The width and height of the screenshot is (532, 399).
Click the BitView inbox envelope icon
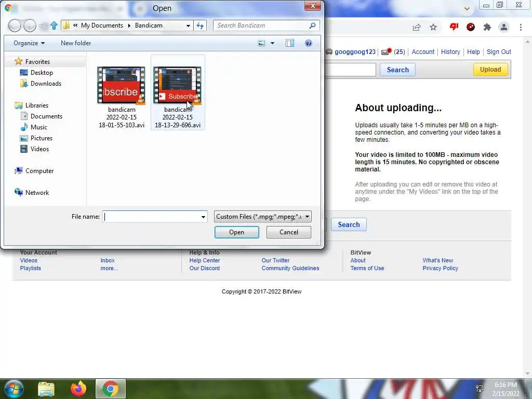pyautogui.click(x=386, y=51)
